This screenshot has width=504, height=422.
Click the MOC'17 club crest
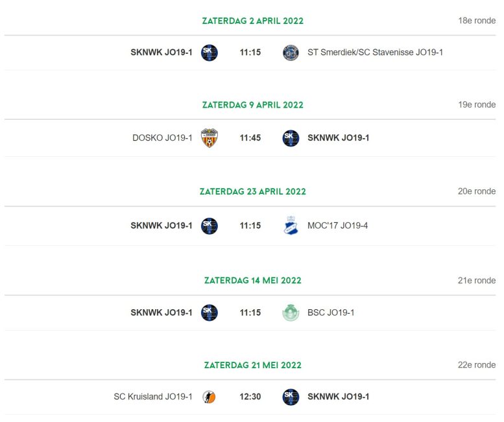tap(291, 226)
